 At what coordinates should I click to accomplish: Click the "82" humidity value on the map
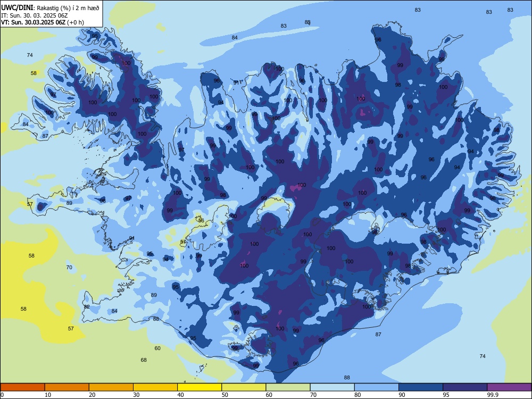(x=87, y=306)
